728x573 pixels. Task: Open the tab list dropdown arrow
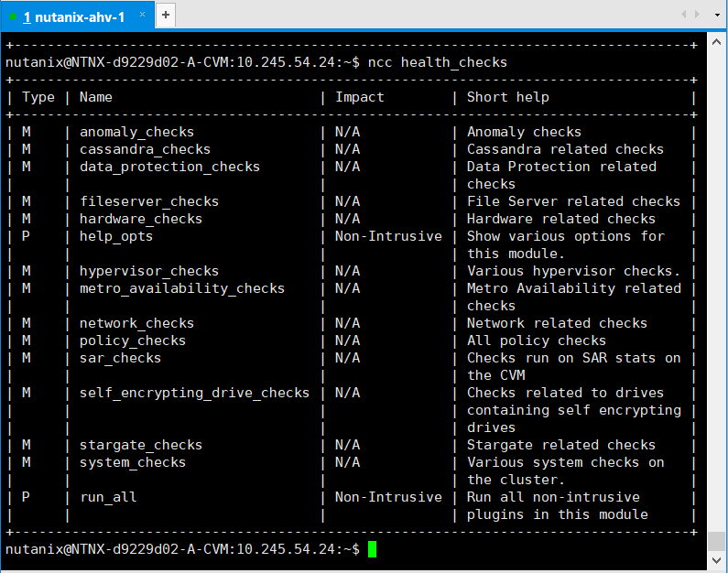[717, 15]
